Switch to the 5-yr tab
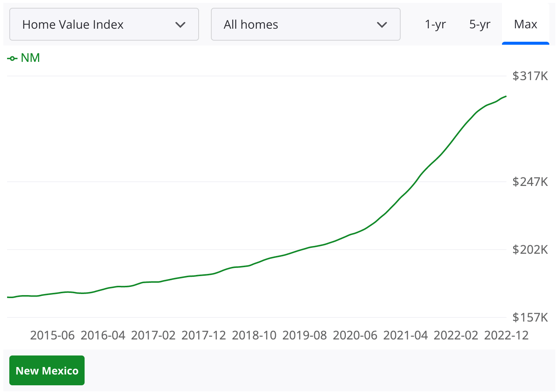559x392 pixels. pos(480,24)
